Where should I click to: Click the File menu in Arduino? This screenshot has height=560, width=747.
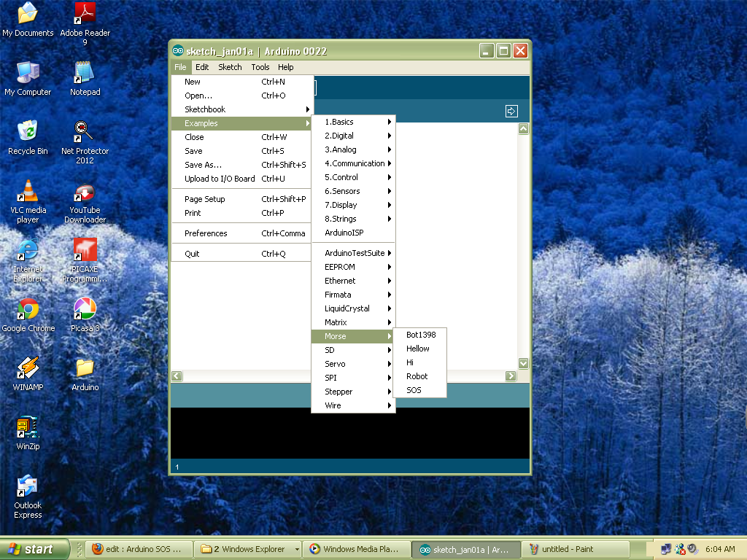180,67
